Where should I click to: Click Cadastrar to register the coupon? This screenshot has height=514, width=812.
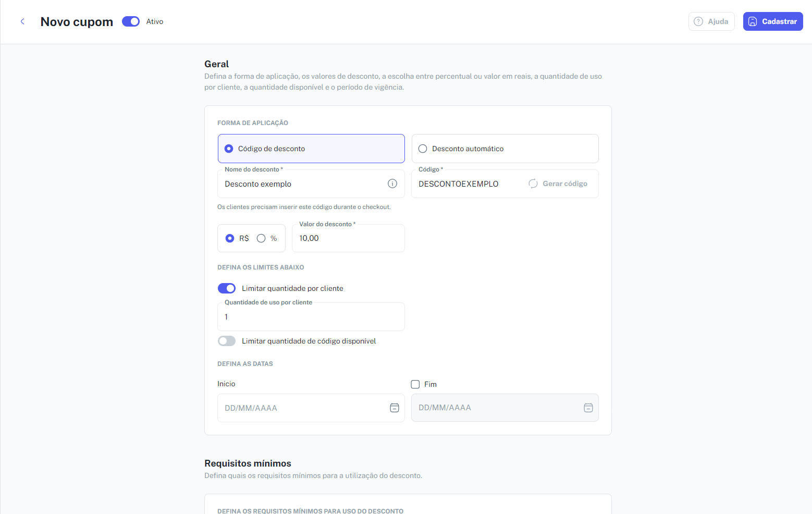pos(773,21)
